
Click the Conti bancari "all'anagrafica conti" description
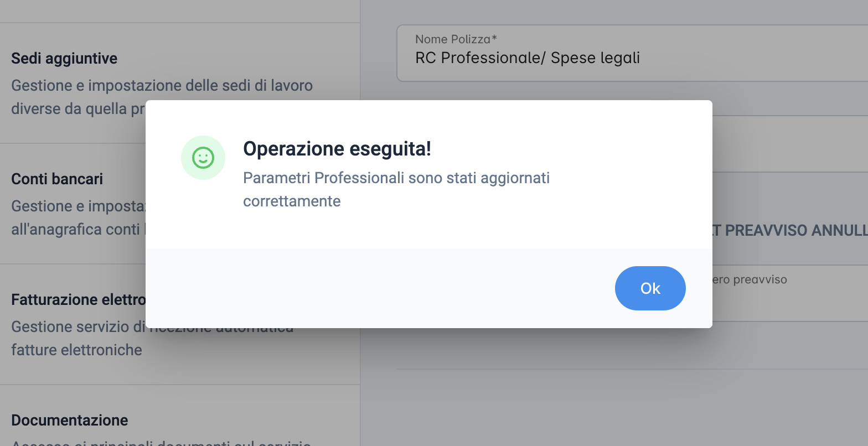[x=78, y=229]
